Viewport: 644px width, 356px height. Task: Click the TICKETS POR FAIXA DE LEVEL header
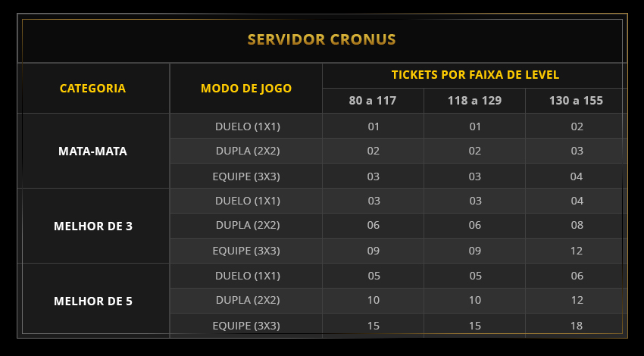(x=475, y=75)
